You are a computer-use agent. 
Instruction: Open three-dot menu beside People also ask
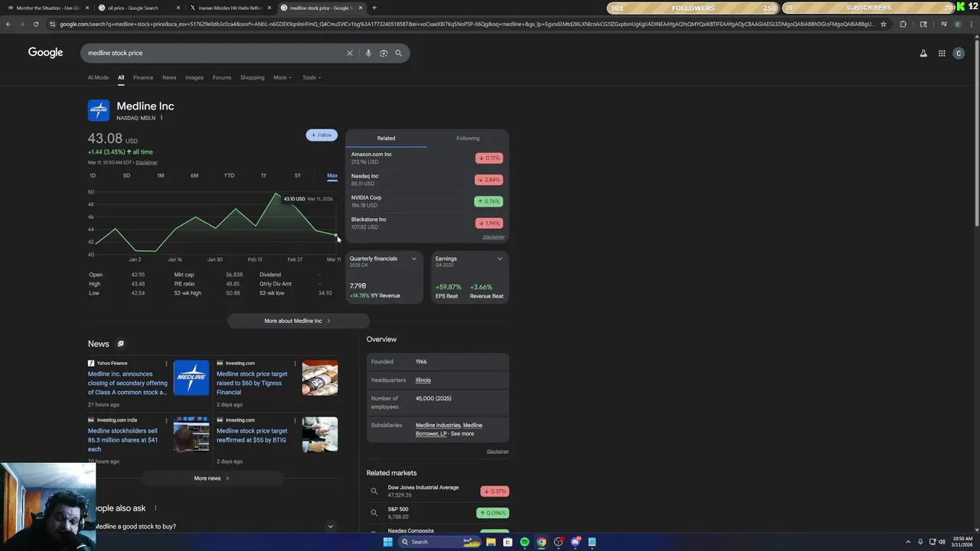(155, 508)
